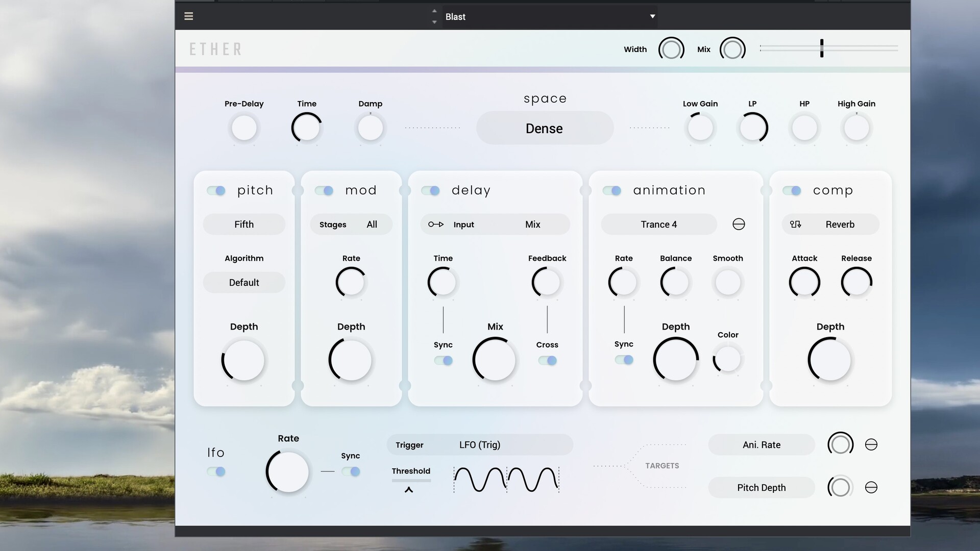This screenshot has width=980, height=551.
Task: Click the delay Input routing icon
Action: (x=435, y=224)
